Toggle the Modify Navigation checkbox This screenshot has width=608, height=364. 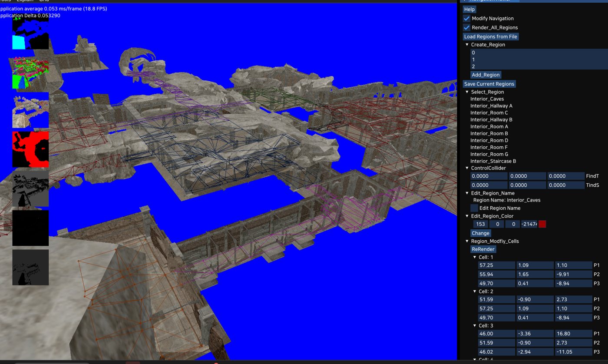[467, 18]
